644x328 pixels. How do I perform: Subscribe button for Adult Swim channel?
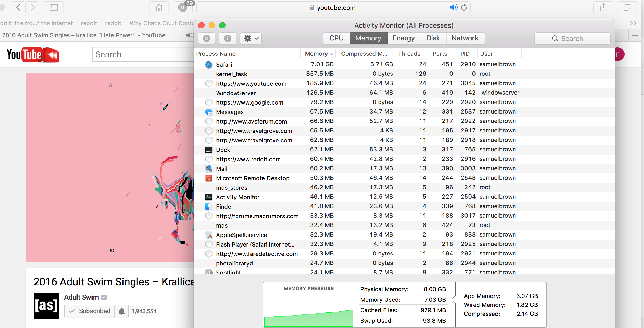coord(89,311)
